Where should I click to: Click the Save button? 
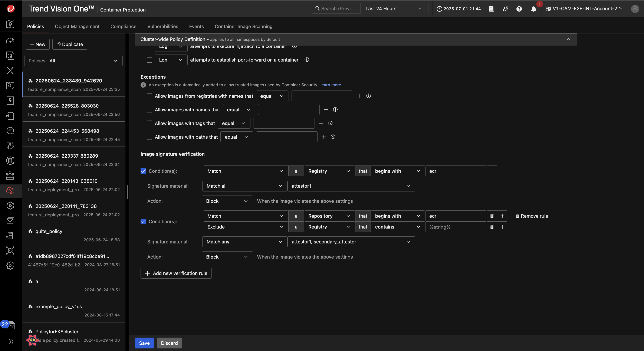click(144, 343)
